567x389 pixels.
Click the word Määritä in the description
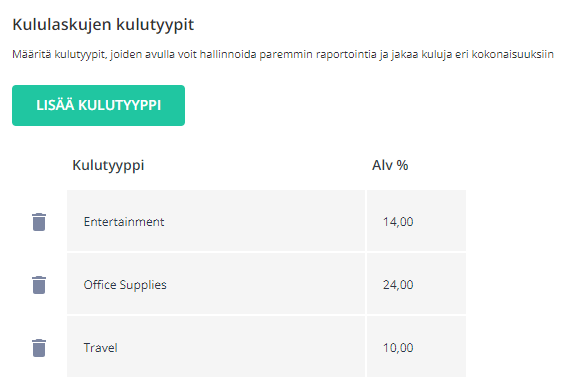point(32,54)
